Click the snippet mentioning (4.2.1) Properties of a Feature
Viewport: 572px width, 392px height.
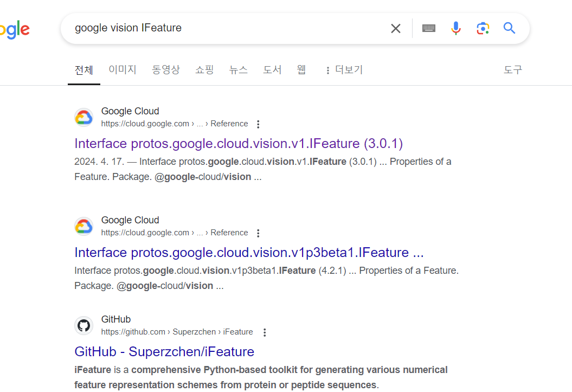pyautogui.click(x=266, y=278)
